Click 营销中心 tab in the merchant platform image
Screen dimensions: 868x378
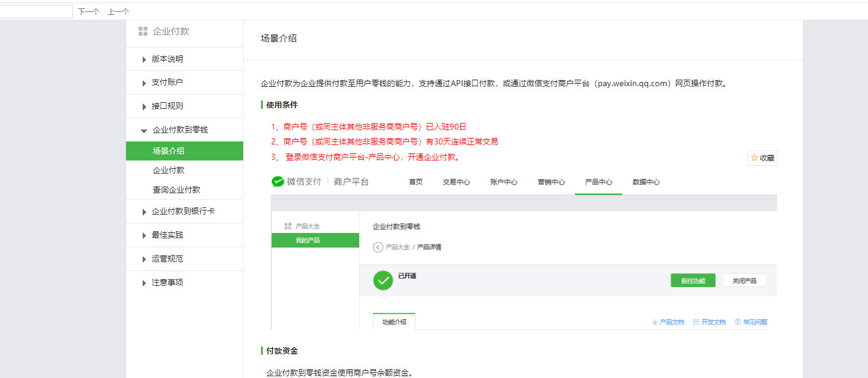click(x=551, y=182)
